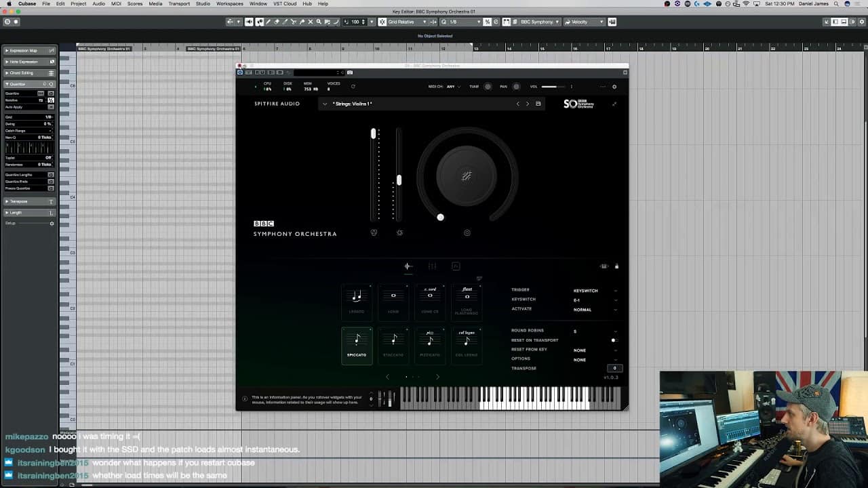This screenshot has height=488, width=868.
Task: Go to next articulation page
Action: [x=437, y=377]
